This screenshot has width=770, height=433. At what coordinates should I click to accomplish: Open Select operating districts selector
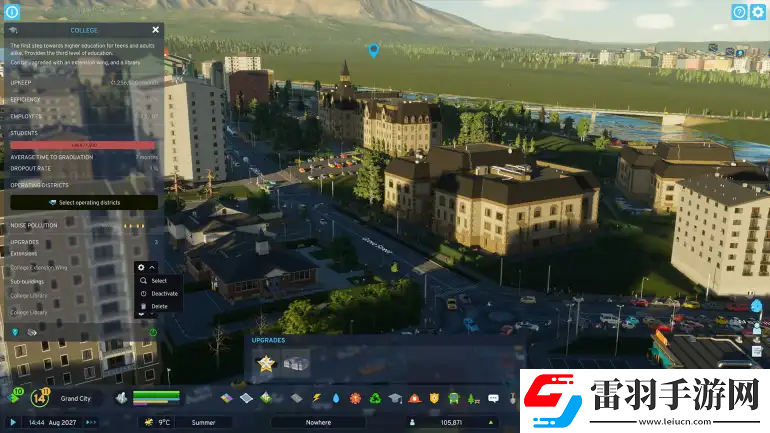(x=84, y=202)
